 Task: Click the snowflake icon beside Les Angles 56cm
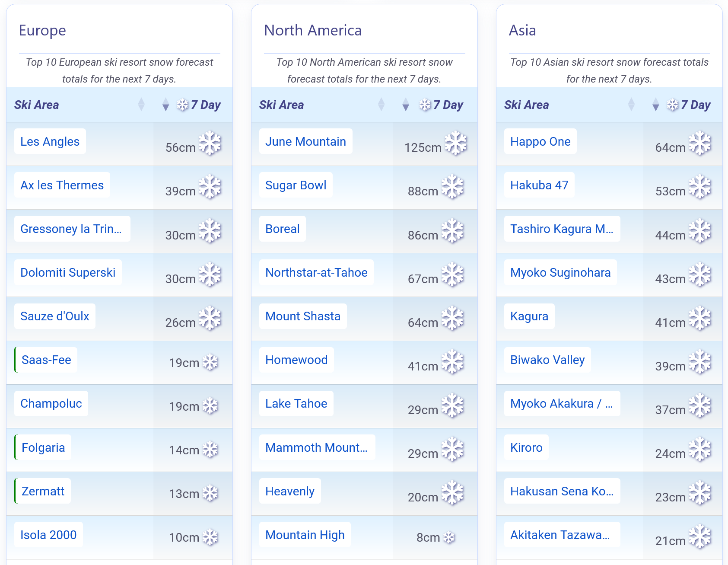point(210,144)
